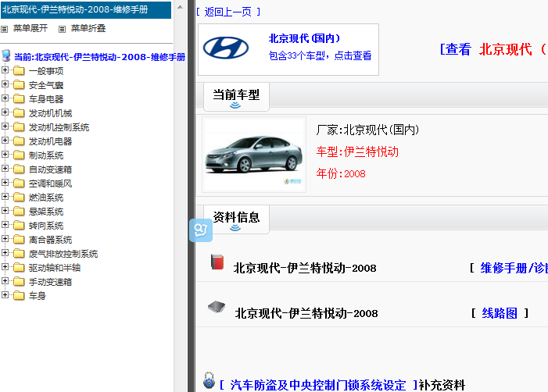
Task: Open the 当前车型 tab
Action: coord(236,97)
